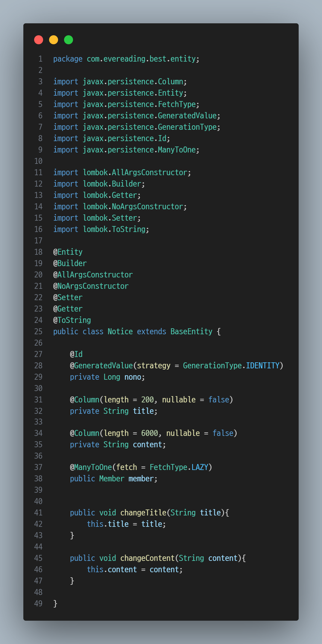Click the Notice class name

[120, 332]
